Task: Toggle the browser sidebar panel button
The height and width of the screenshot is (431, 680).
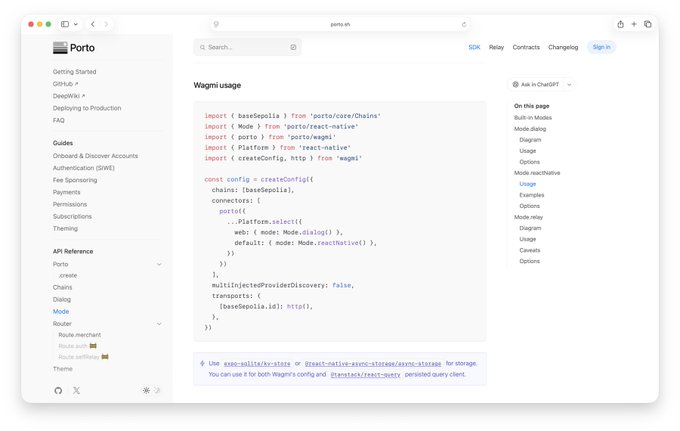Action: tap(65, 24)
